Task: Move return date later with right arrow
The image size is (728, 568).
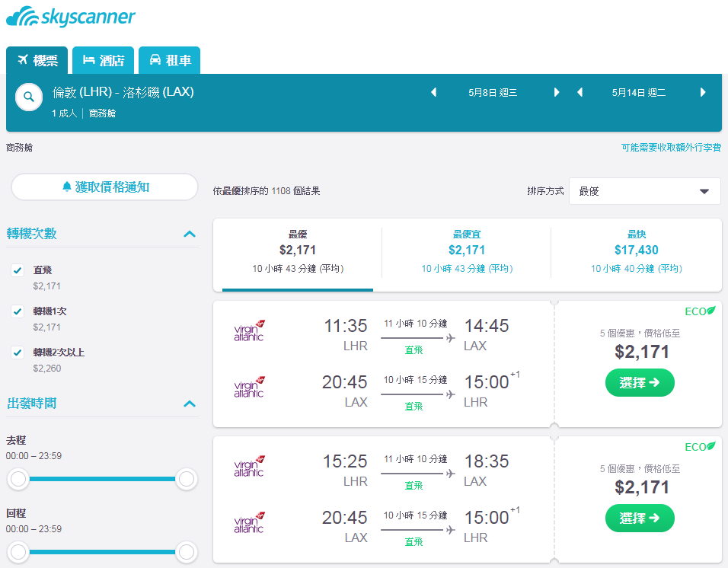Action: pyautogui.click(x=703, y=92)
